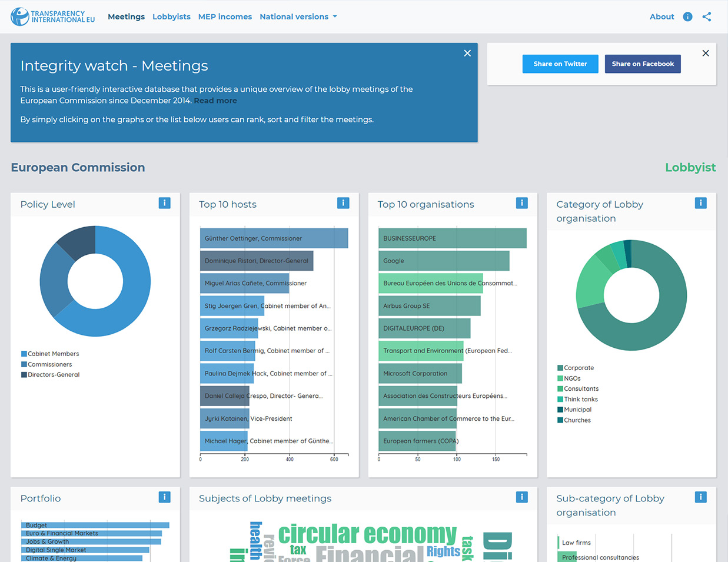Open the MEP incomes tab
Viewport: 728px width, 562px height.
click(225, 16)
